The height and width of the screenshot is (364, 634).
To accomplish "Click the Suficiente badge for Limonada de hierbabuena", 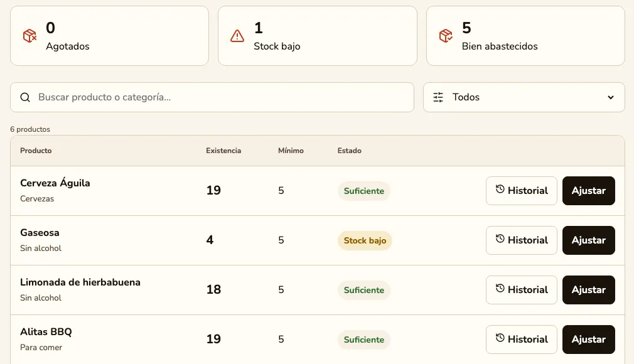I will point(364,290).
